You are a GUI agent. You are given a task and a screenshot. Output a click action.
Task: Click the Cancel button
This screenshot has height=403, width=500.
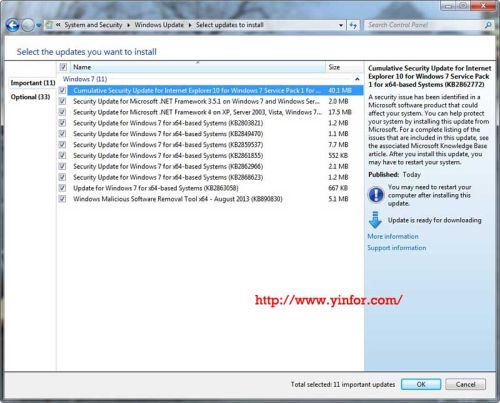tap(465, 384)
